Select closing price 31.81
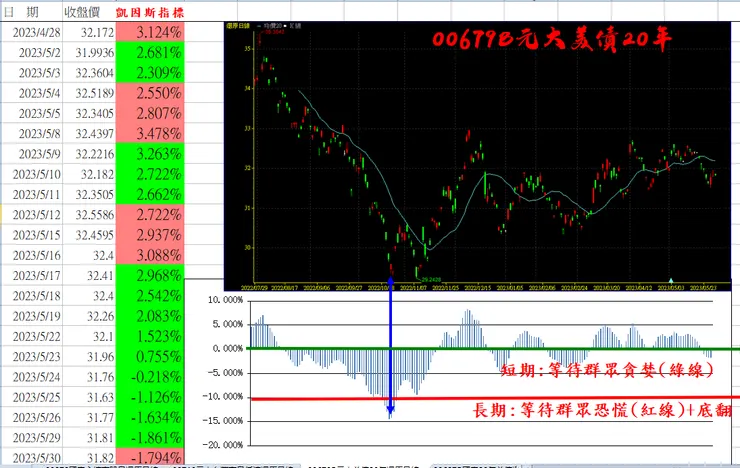 (x=89, y=438)
